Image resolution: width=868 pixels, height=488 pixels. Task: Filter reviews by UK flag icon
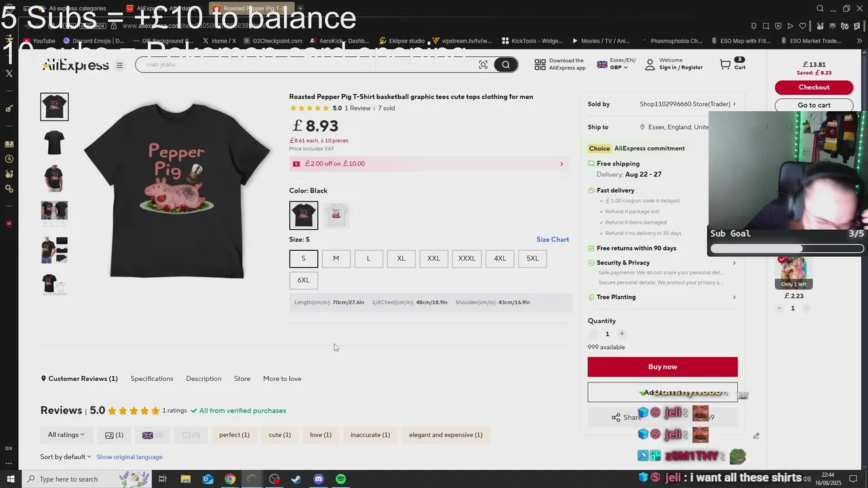147,435
